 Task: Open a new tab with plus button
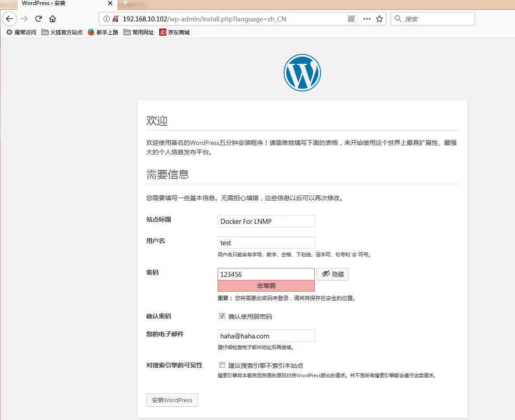click(125, 3)
